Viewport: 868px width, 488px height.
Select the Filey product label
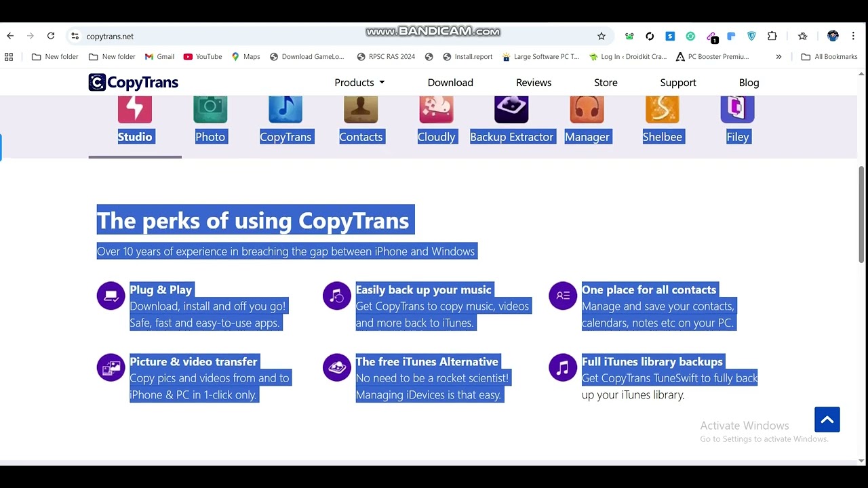pos(738,137)
